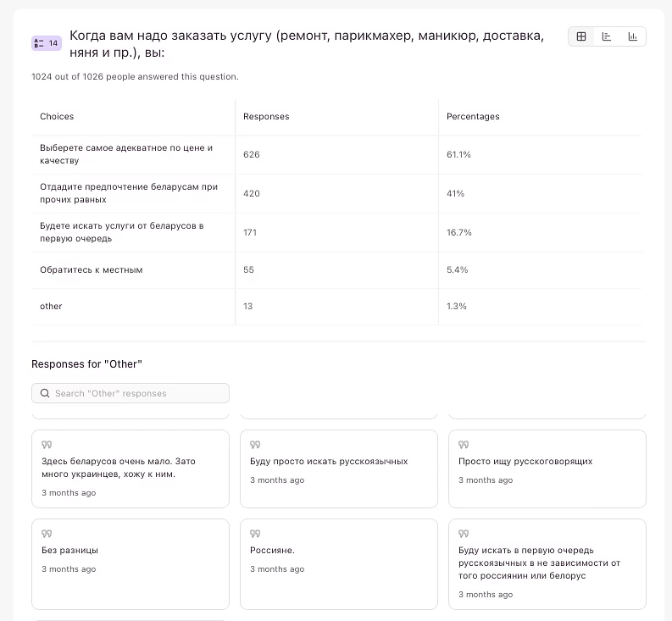
Task: Switch to vertical bar chart view
Action: pos(632,36)
